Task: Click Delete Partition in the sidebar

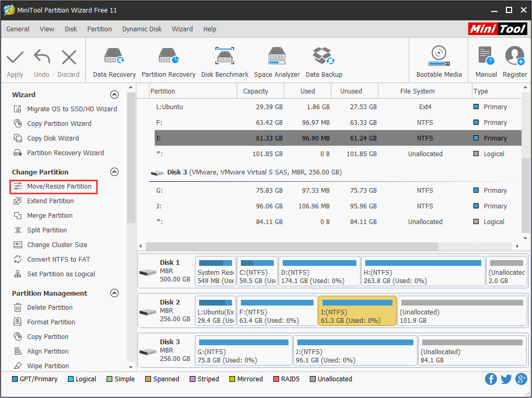Action: (x=43, y=307)
